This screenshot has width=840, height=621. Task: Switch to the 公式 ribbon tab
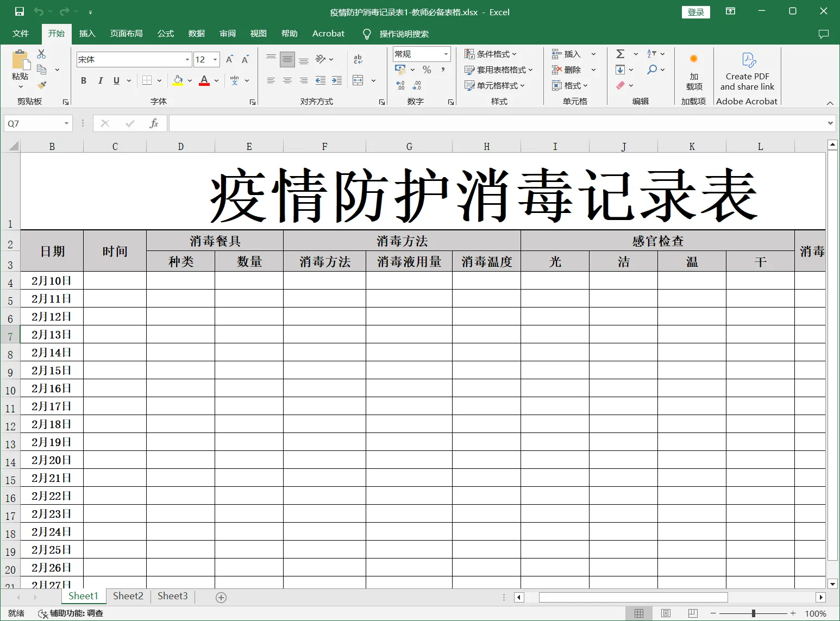(x=165, y=34)
